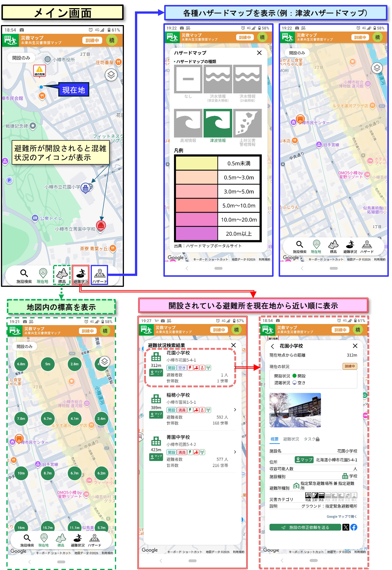The image size is (392, 570).
Task: Tap the 2.8m elevation marker
Action: click(x=74, y=364)
